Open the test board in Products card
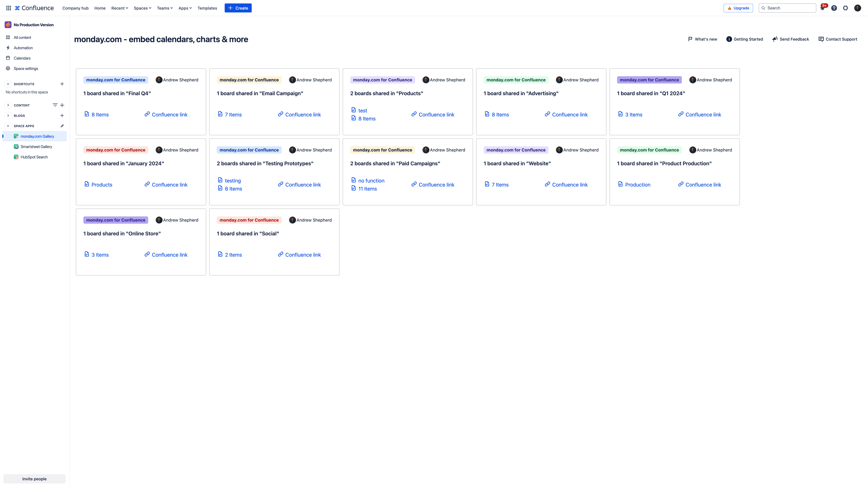The height and width of the screenshot is (488, 868). click(x=362, y=110)
